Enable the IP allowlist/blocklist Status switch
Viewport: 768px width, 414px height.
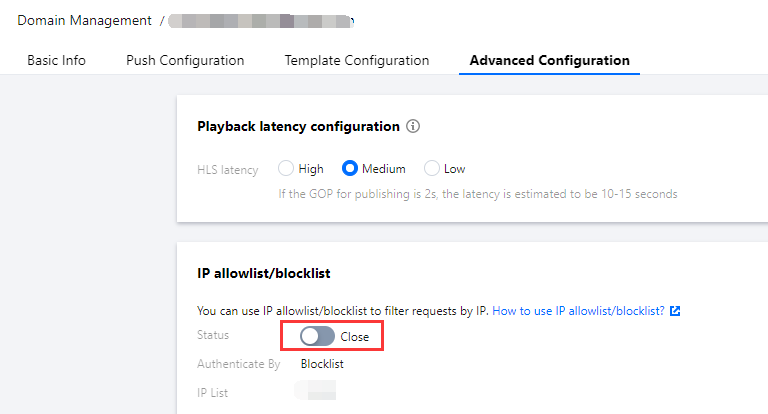(x=318, y=337)
